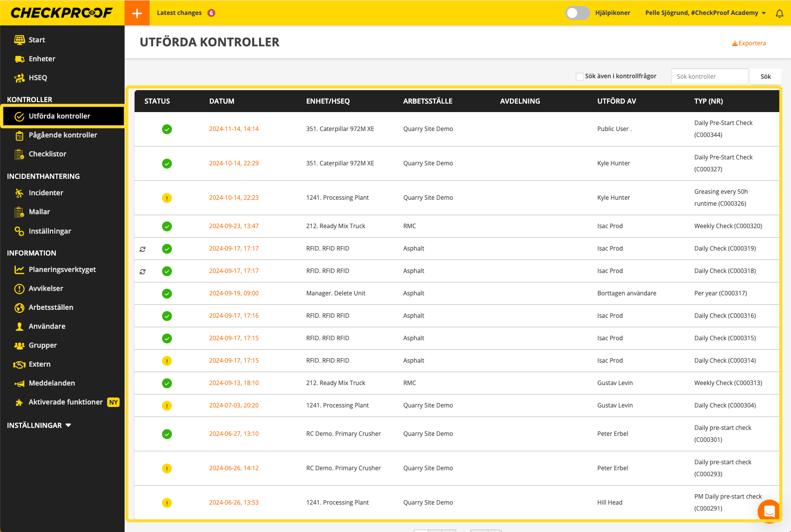Click the yellow warning status for C000326

tap(167, 198)
